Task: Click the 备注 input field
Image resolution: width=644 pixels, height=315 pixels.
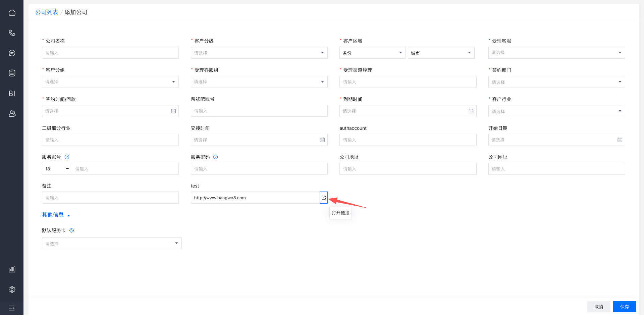Action: click(110, 198)
